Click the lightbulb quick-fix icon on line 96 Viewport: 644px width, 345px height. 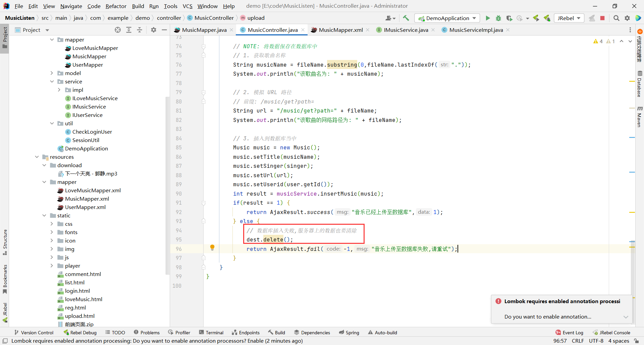click(x=212, y=248)
